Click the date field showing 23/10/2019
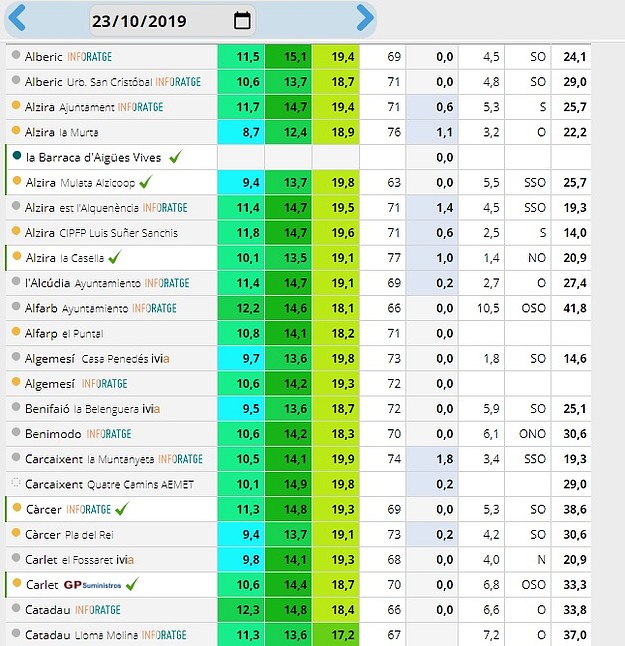Screen dimensions: 625x646 click(x=172, y=21)
